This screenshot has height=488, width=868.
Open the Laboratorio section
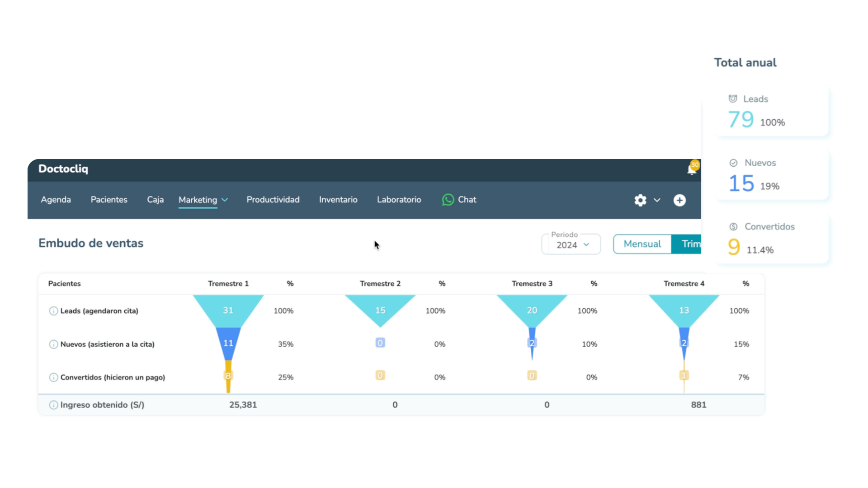(399, 200)
